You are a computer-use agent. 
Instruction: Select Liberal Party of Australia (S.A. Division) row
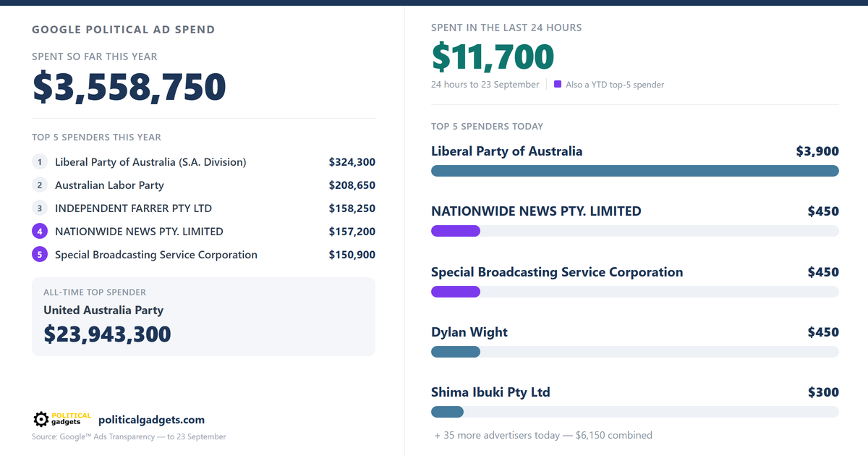203,162
